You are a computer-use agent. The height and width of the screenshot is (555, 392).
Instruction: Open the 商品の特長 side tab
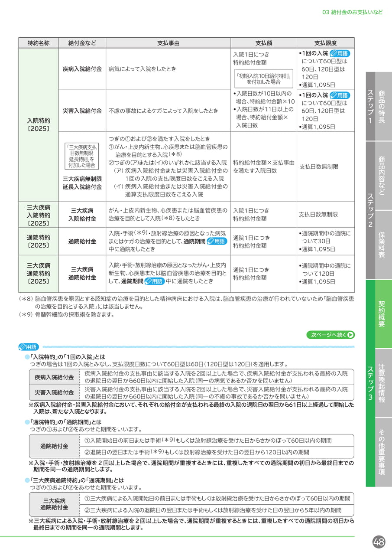(x=383, y=106)
